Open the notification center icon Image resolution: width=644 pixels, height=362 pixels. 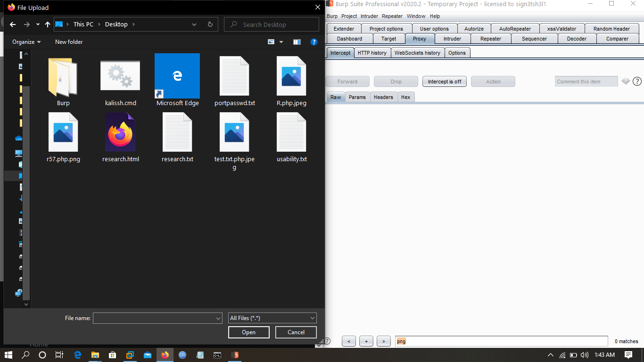pos(628,355)
